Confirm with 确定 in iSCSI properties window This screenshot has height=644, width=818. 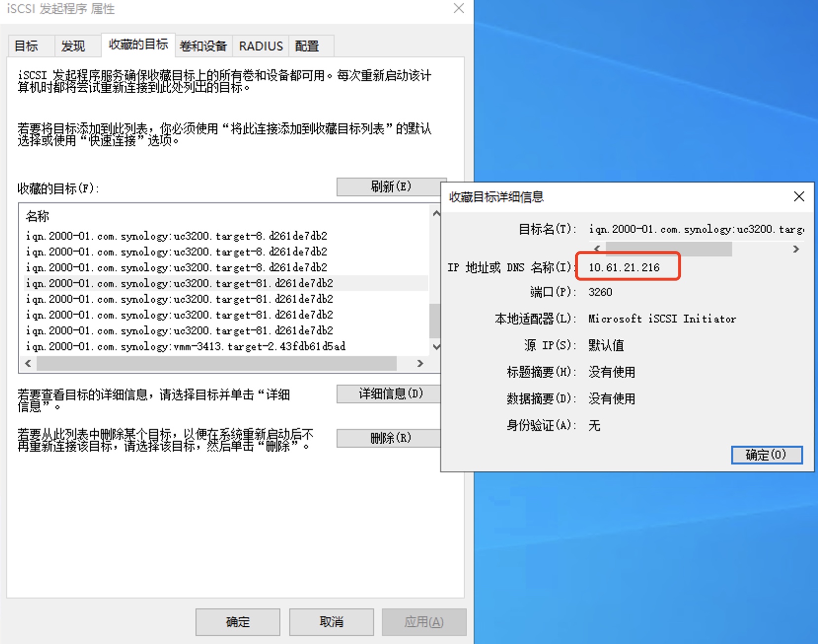(x=238, y=622)
